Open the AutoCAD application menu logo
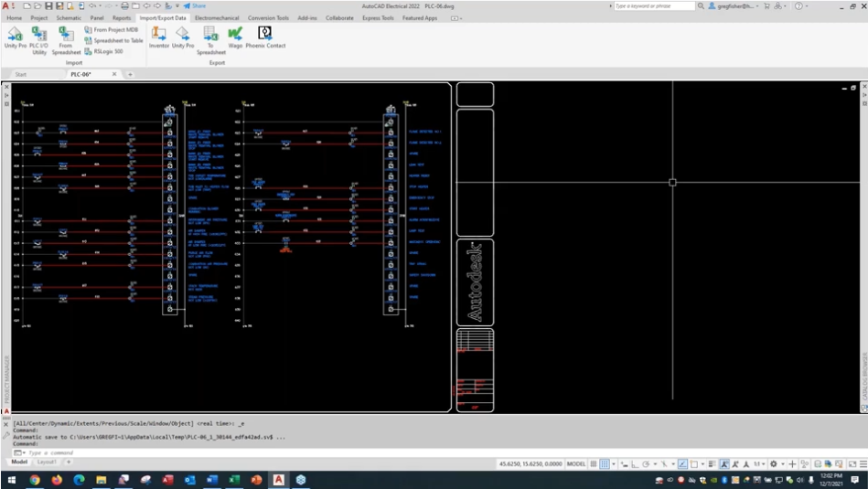Image resolution: width=868 pixels, height=489 pixels. pyautogui.click(x=5, y=6)
